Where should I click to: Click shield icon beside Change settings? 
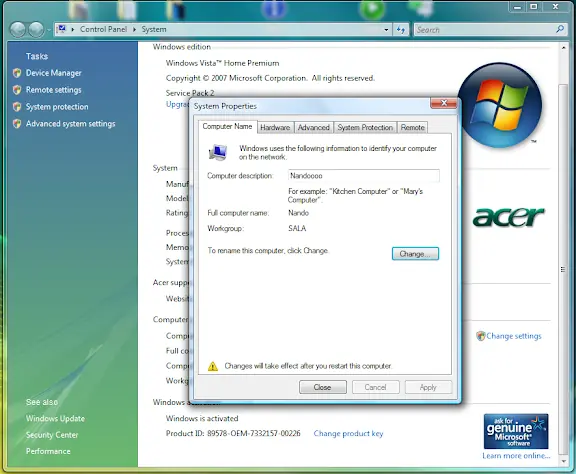click(x=480, y=336)
